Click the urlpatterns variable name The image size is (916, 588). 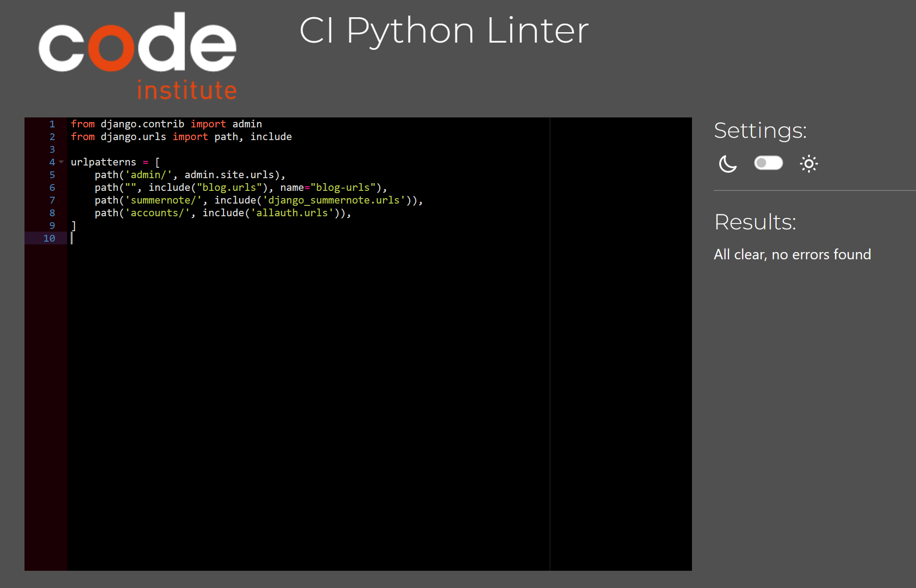[103, 162]
